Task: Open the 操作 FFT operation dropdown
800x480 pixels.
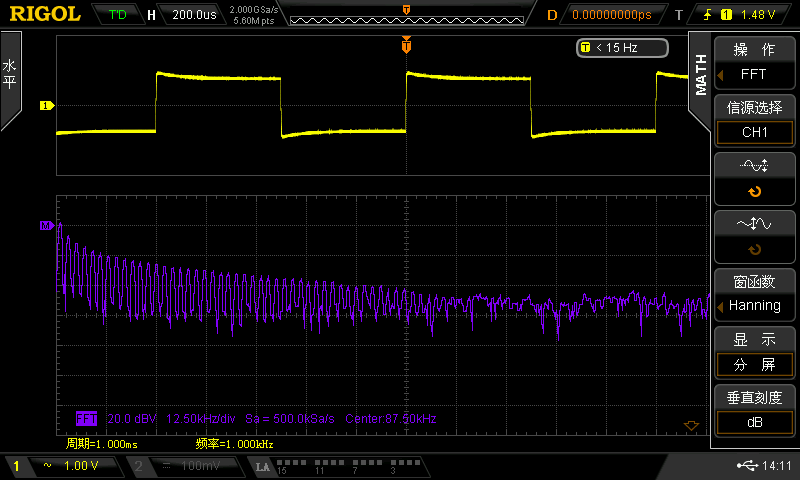Action: coord(754,62)
